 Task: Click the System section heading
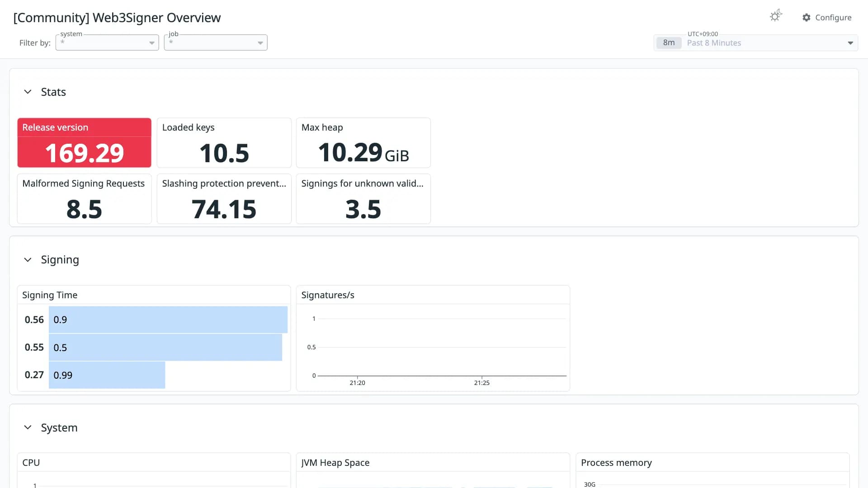[x=59, y=427]
